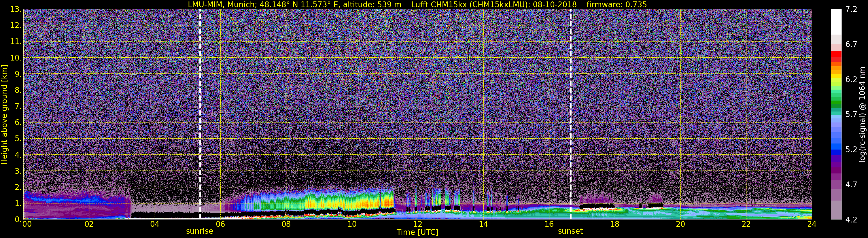
Task: Click the time axis tick '20'
Action: pos(680,224)
